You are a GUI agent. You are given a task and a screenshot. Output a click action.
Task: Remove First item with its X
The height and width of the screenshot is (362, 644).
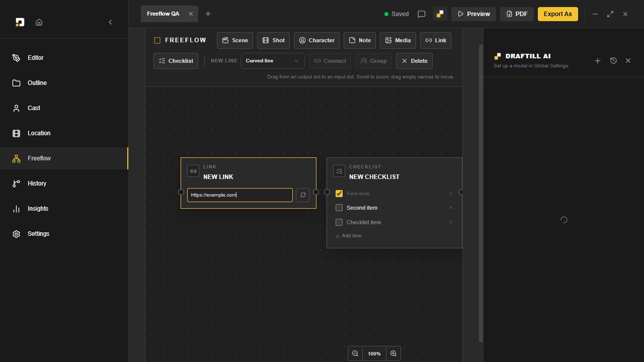pyautogui.click(x=451, y=194)
